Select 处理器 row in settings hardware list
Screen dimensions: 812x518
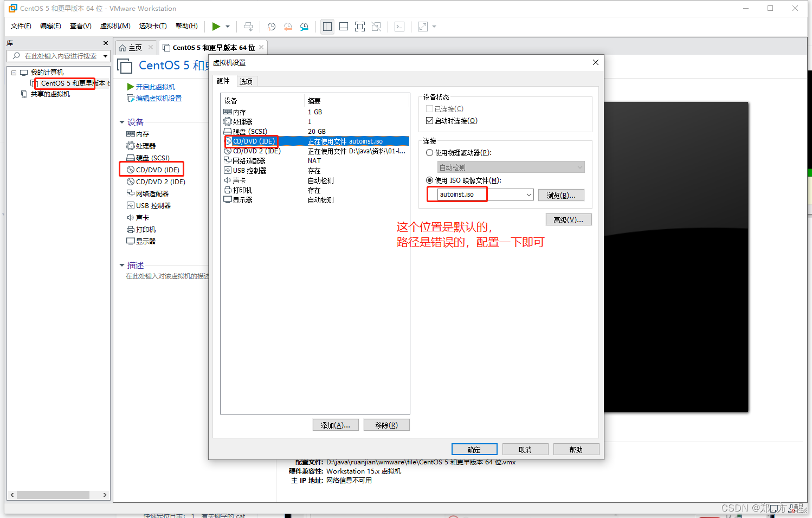[315, 122]
